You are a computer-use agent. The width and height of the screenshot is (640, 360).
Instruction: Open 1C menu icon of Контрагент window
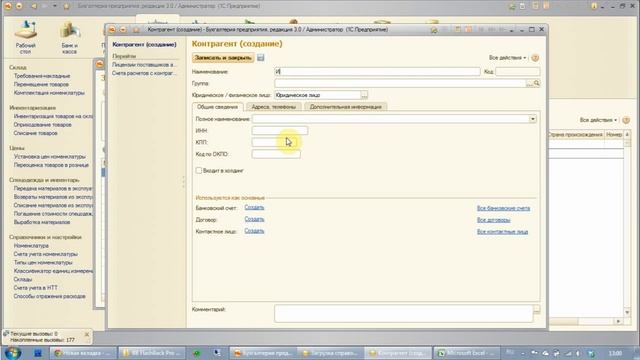point(112,29)
